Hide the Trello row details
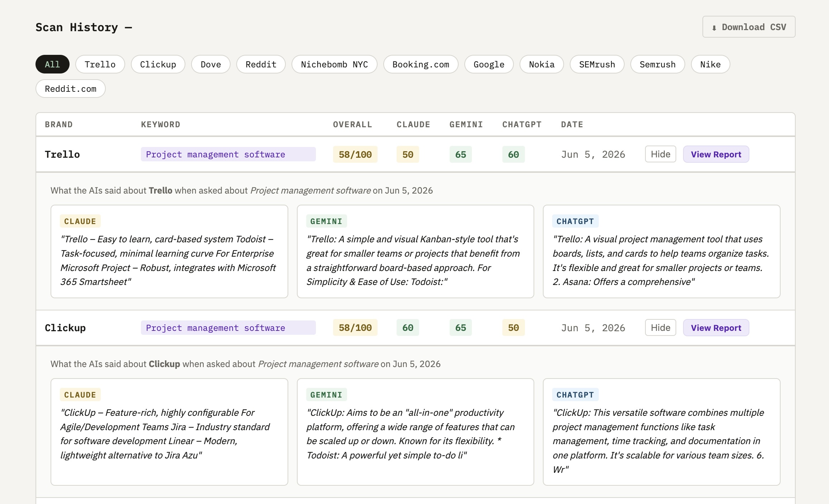 (660, 154)
